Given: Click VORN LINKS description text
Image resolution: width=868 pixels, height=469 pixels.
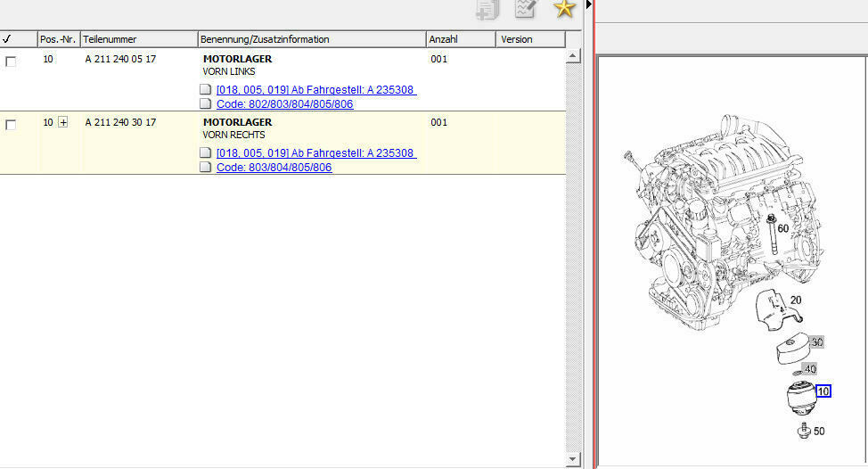Looking at the screenshot, I should [229, 71].
